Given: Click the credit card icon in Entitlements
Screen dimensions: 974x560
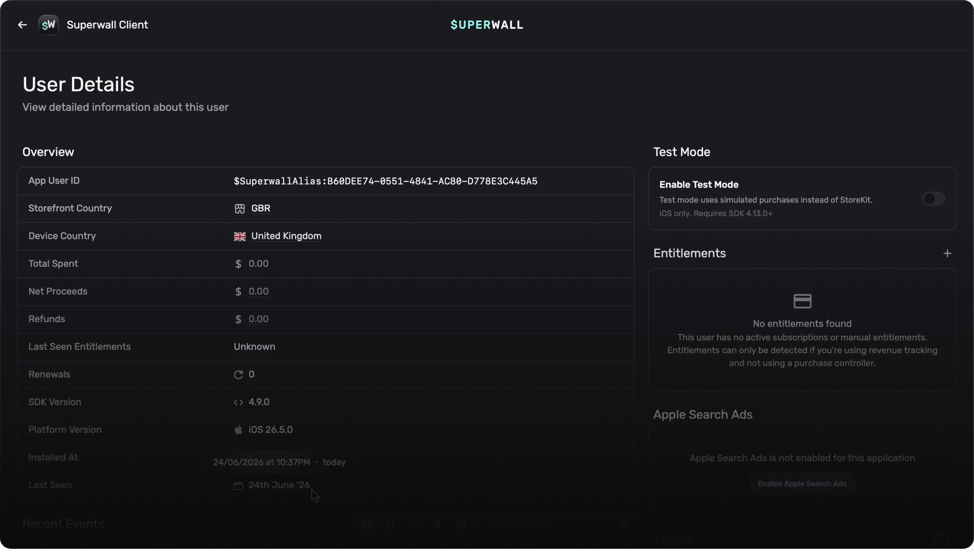Looking at the screenshot, I should [x=802, y=301].
